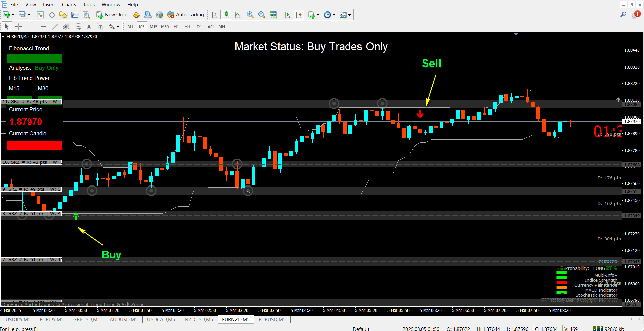Select the USDJPY,M5 chart tab
The image size is (644, 331).
[x=18, y=319]
